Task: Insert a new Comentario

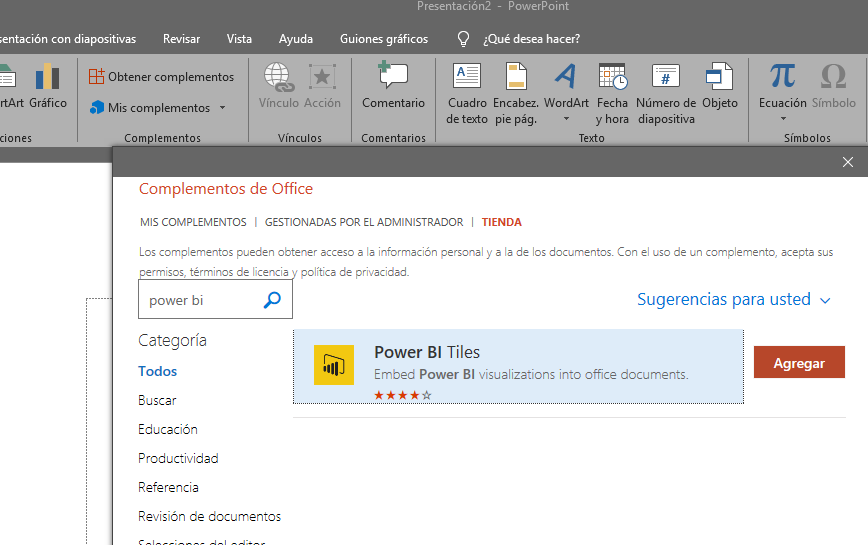Action: click(x=393, y=86)
